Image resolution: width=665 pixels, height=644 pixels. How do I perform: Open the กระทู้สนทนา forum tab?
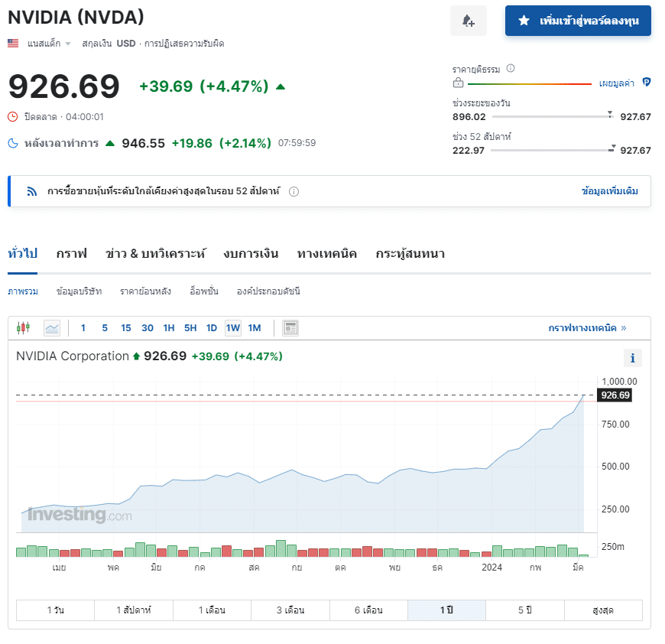pos(410,254)
